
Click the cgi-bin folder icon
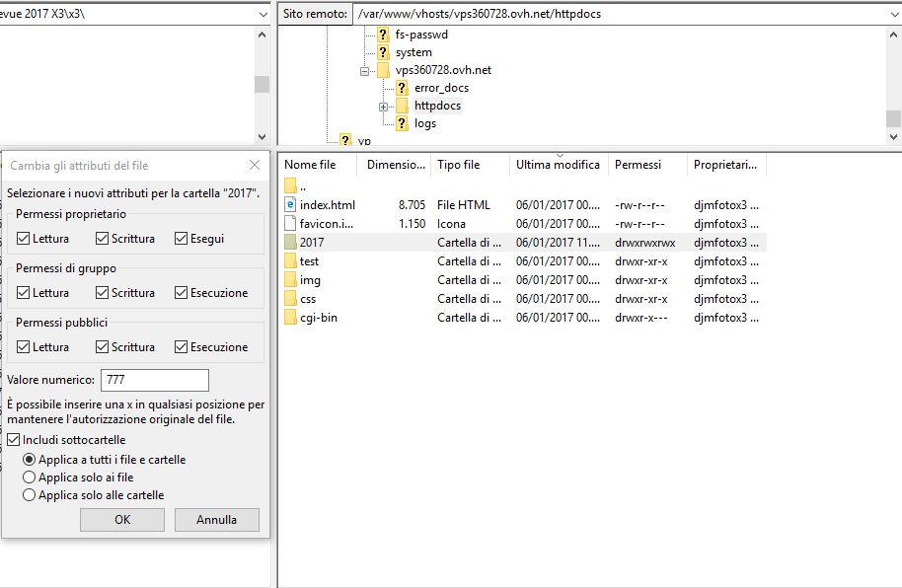pyautogui.click(x=290, y=318)
